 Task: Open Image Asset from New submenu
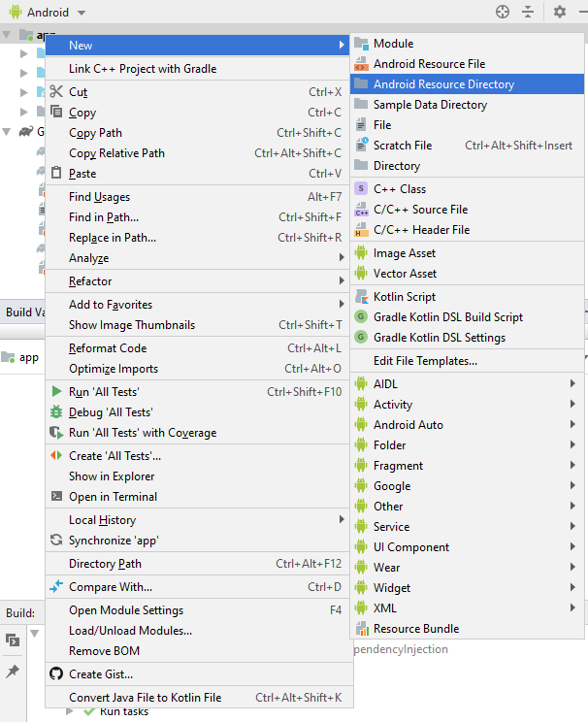tap(404, 253)
